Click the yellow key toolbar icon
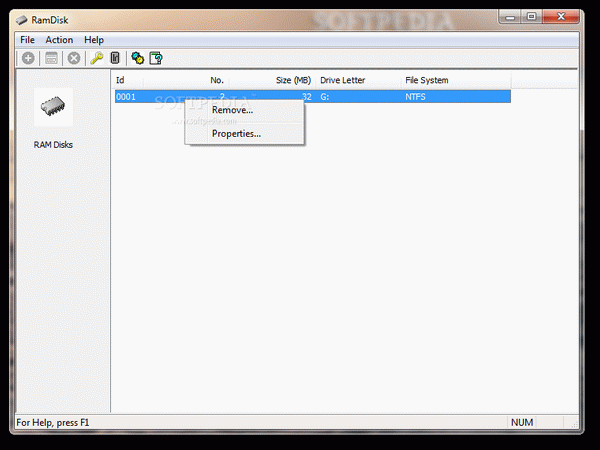600x450 pixels. (x=97, y=59)
